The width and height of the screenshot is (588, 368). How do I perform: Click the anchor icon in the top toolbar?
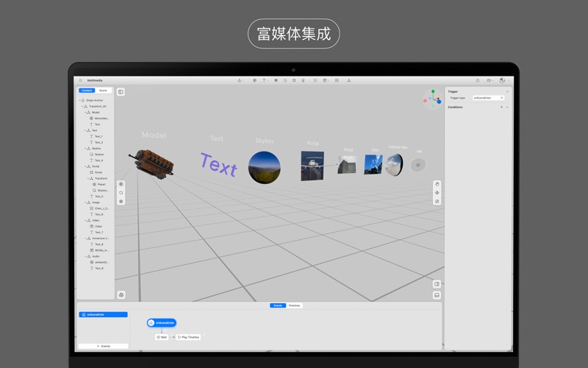click(240, 80)
